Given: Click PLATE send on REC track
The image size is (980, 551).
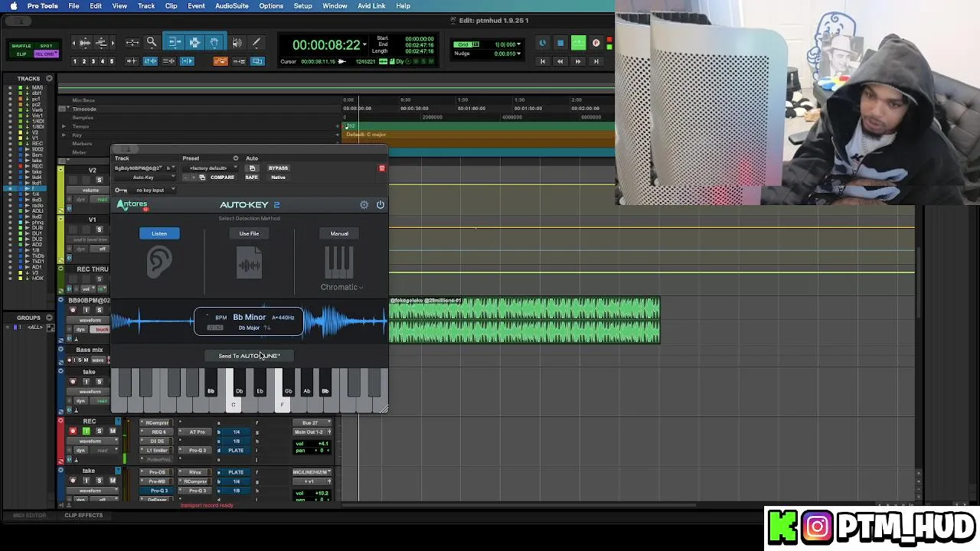Looking at the screenshot, I should pos(237,451).
